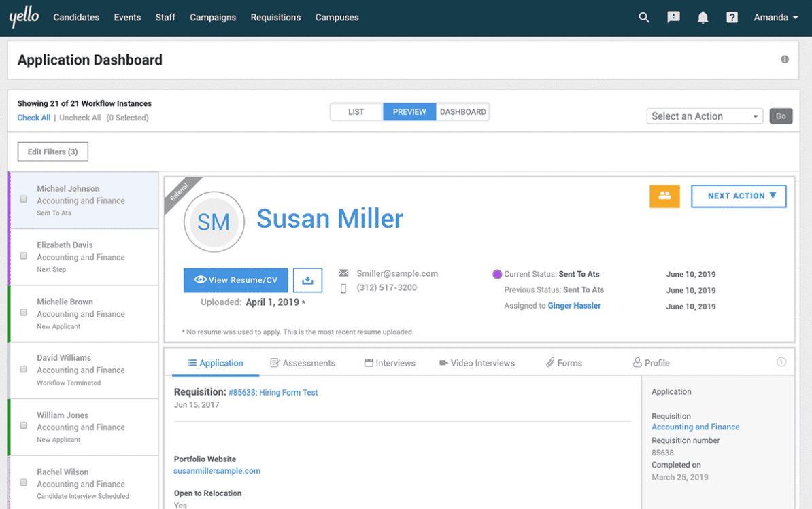Open the Ginger Hassler link
812x509 pixels.
click(x=574, y=306)
